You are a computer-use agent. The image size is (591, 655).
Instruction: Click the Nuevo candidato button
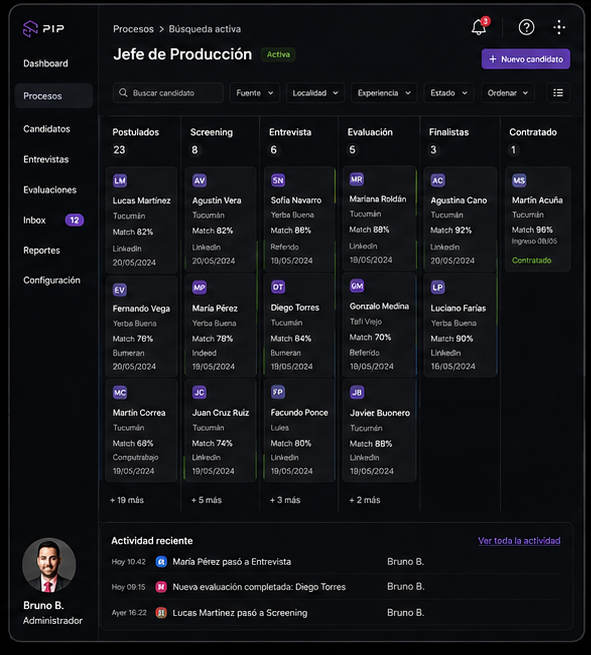click(526, 59)
